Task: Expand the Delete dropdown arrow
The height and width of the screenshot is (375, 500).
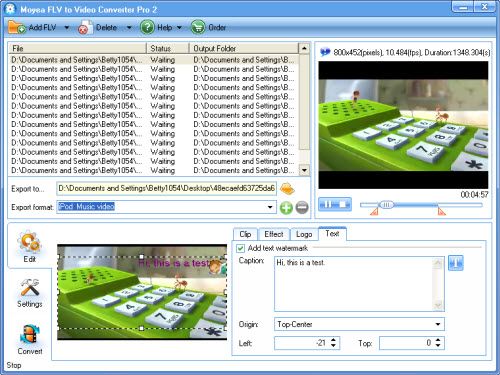Action: pos(129,28)
